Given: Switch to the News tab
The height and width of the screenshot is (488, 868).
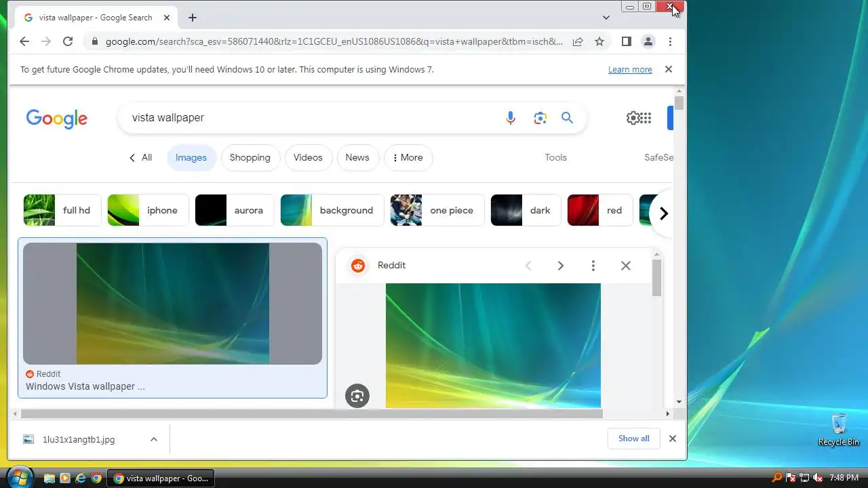Looking at the screenshot, I should pos(357,157).
